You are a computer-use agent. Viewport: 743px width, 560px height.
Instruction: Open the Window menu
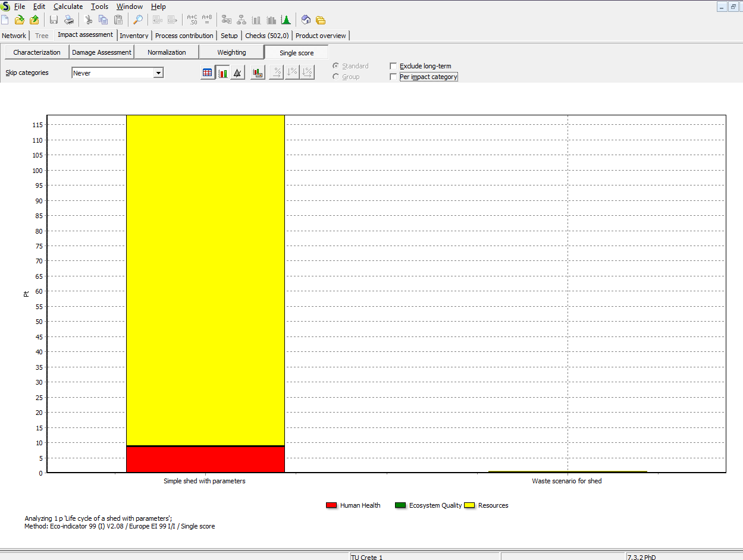(129, 7)
